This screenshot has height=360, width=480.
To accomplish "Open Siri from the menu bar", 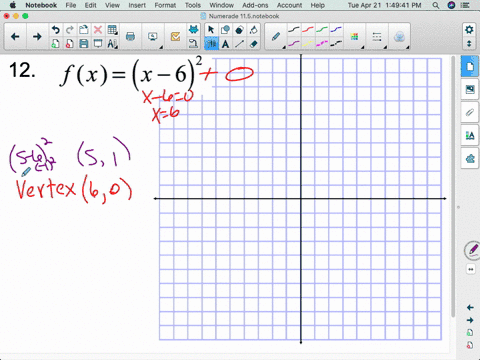I will click(451, 5).
